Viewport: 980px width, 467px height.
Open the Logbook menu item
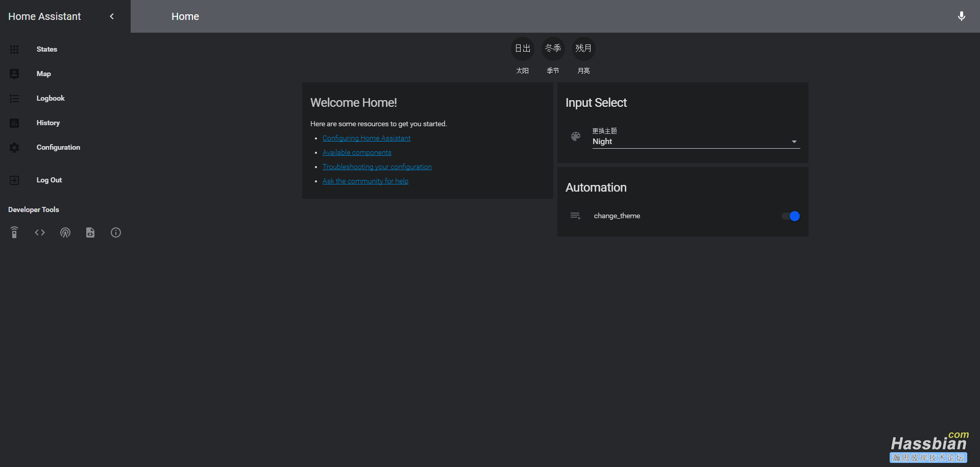tap(65, 99)
